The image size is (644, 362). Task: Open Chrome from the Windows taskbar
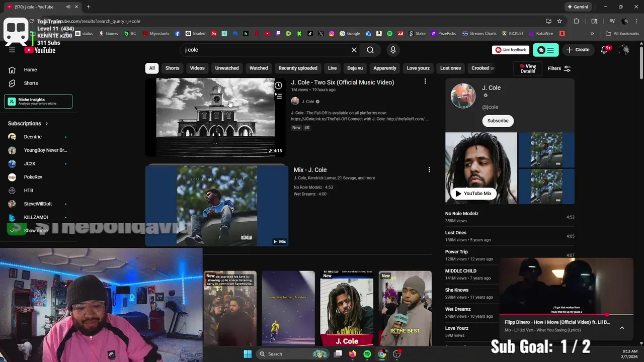tap(382, 354)
